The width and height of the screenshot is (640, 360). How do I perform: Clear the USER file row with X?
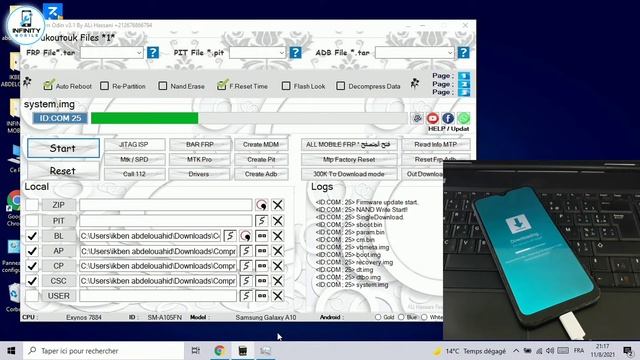(278, 296)
